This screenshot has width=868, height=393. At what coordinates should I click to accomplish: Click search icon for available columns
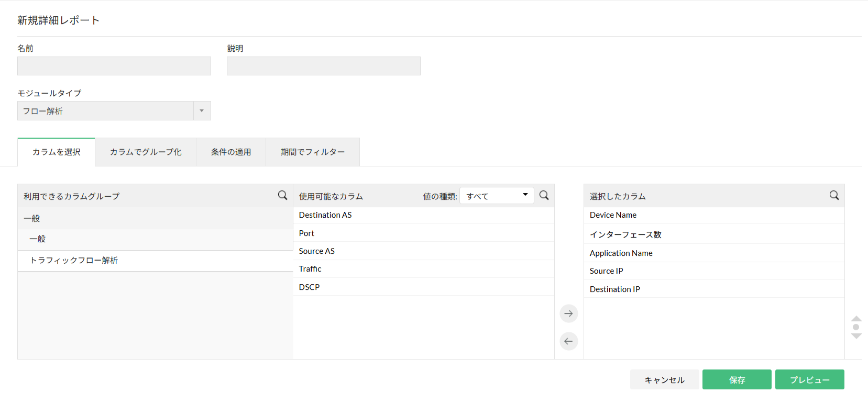pos(544,195)
